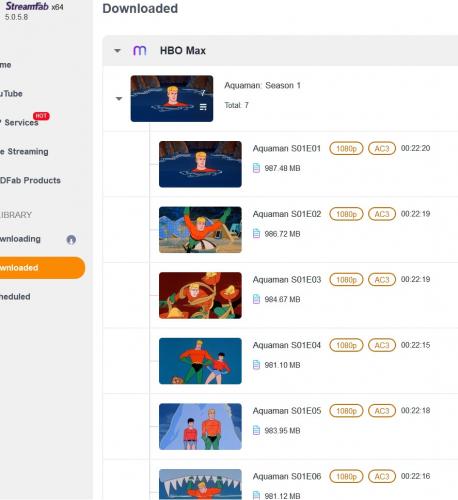Image resolution: width=458 pixels, height=500 pixels.
Task: Click AC3 badge of Aquaman S01E03
Action: coord(382,280)
